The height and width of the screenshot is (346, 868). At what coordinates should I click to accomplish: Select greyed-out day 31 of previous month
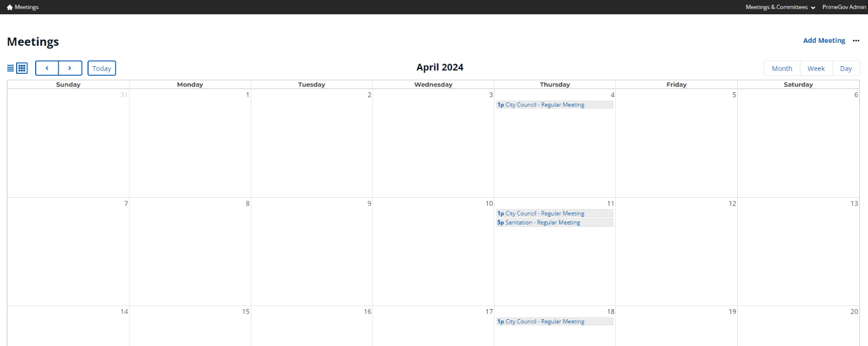[124, 95]
